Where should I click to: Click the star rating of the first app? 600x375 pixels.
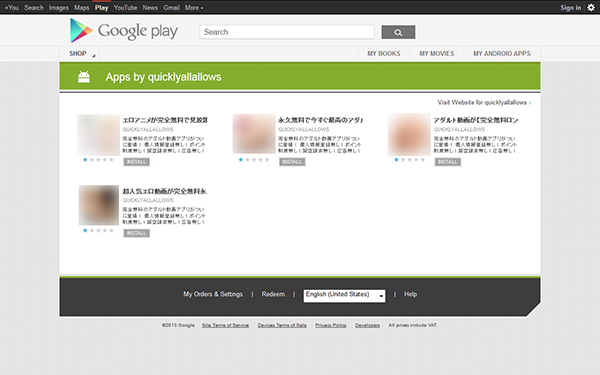(98, 160)
